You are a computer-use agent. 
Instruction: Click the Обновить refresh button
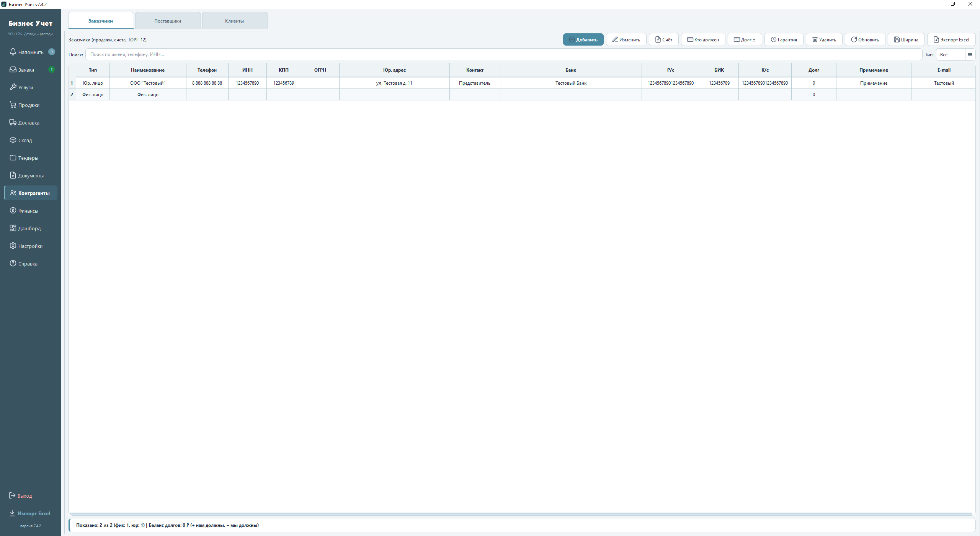coord(865,39)
